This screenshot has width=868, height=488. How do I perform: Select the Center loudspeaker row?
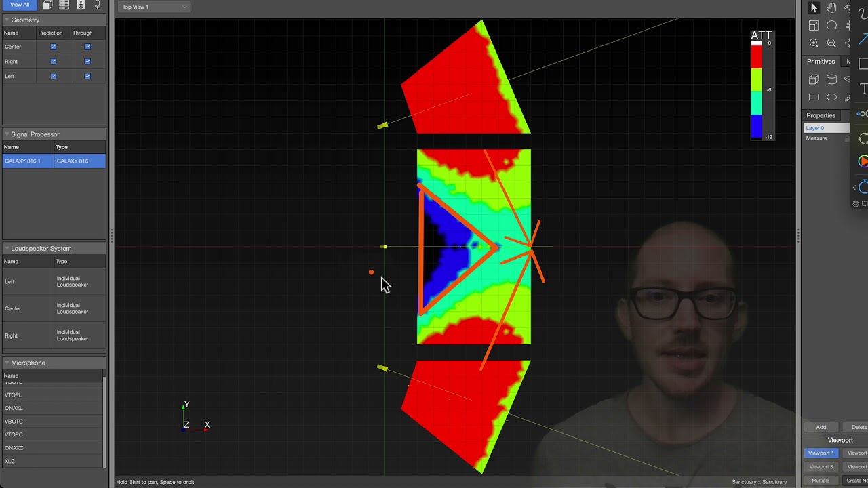54,308
